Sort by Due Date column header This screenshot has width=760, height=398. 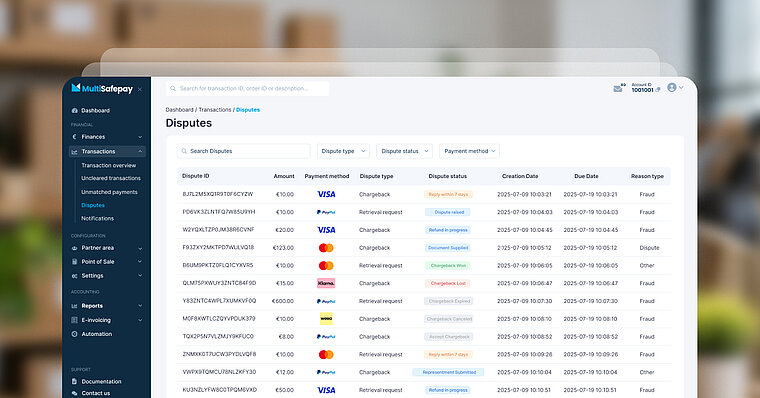click(586, 176)
